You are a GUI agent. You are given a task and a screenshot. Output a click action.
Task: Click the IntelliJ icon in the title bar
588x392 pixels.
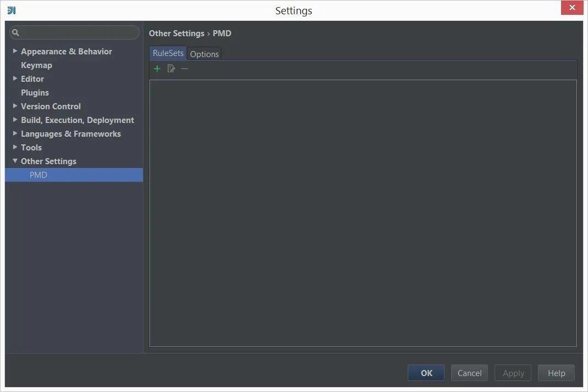coord(12,10)
